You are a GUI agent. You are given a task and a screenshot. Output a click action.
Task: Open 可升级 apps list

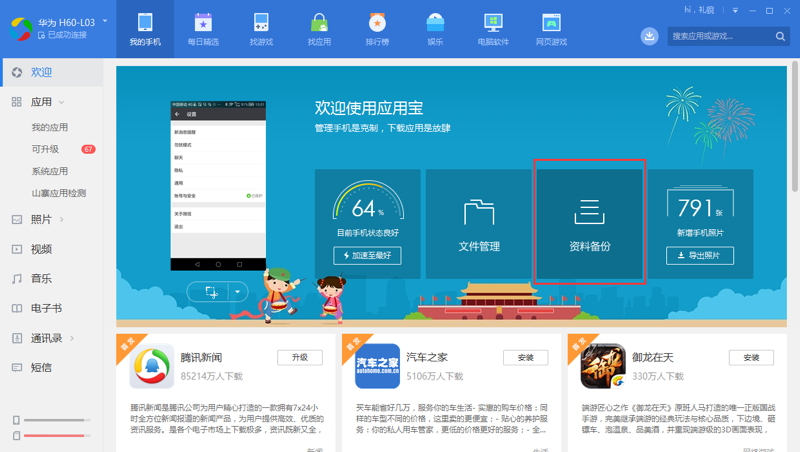[45, 149]
